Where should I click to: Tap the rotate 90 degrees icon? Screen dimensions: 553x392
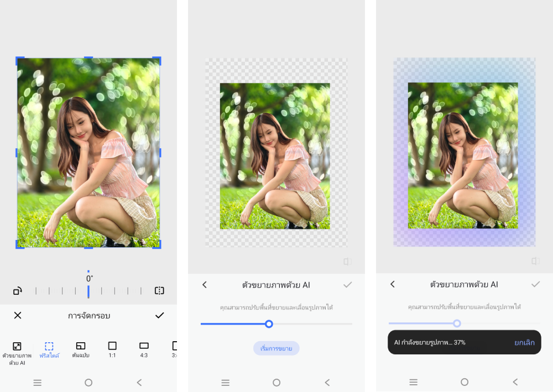click(18, 291)
